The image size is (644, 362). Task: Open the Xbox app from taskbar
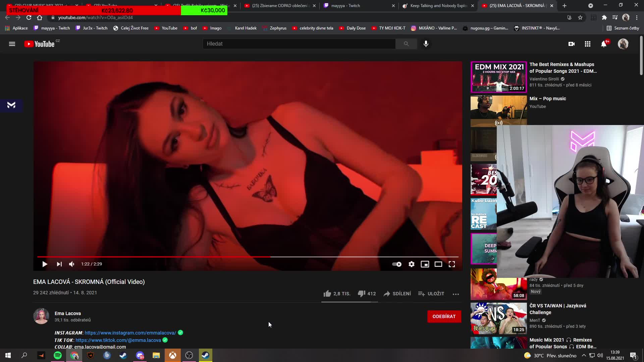[173, 355]
